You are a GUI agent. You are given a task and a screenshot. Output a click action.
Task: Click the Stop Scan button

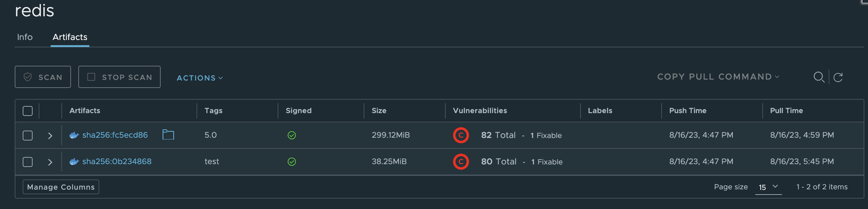point(119,77)
